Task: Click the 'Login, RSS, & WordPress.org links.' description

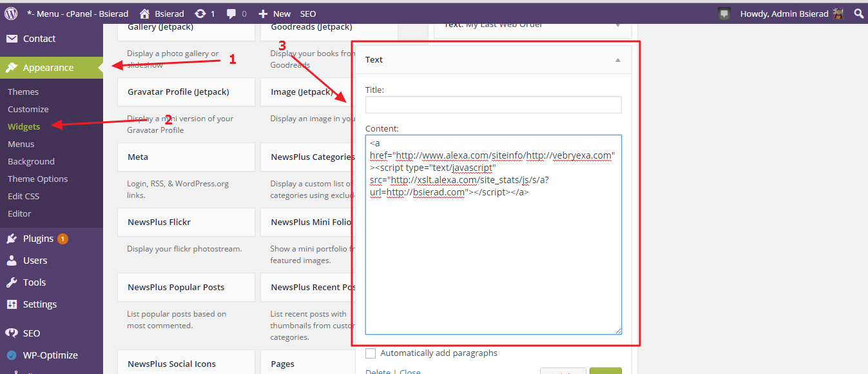Action: [x=178, y=190]
